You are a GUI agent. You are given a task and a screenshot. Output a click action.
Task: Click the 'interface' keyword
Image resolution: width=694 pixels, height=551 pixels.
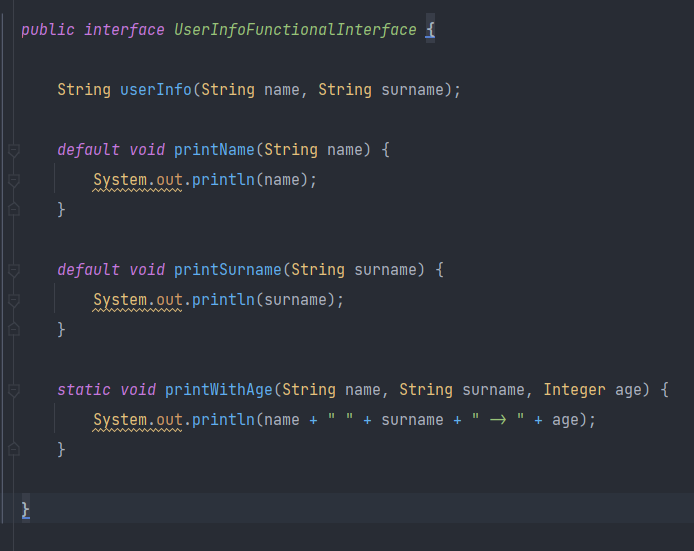pyautogui.click(x=124, y=30)
